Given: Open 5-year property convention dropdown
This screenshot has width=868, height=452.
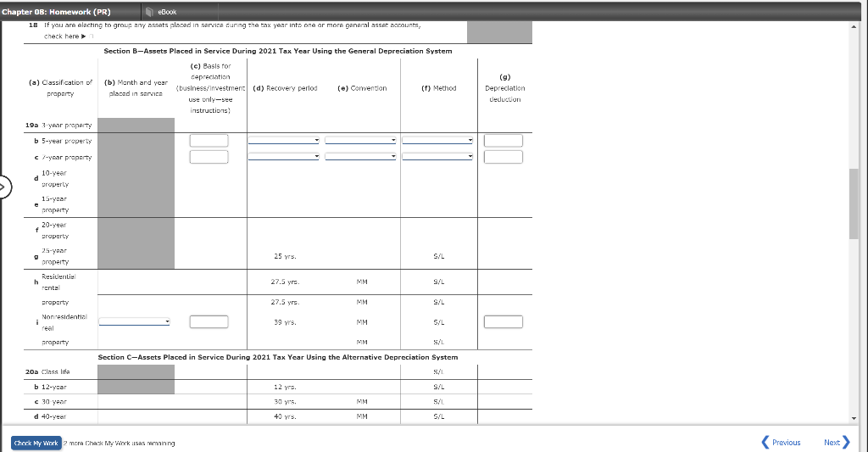Looking at the screenshot, I should 360,140.
